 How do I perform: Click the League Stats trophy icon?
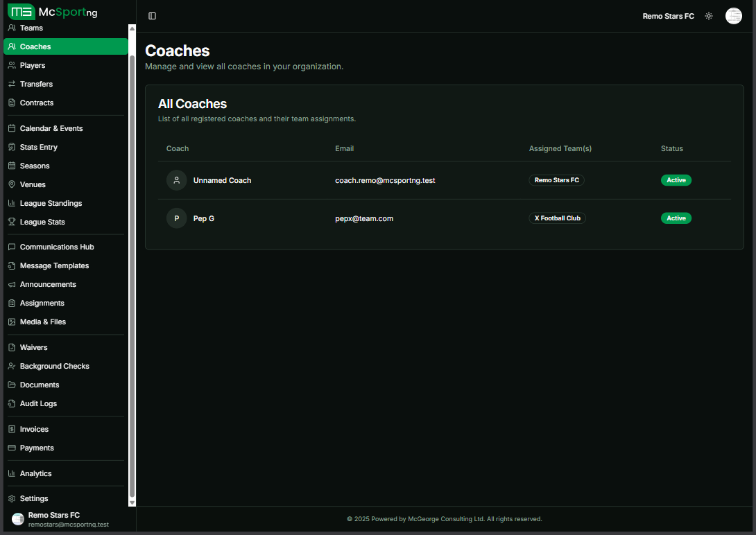[x=12, y=222]
